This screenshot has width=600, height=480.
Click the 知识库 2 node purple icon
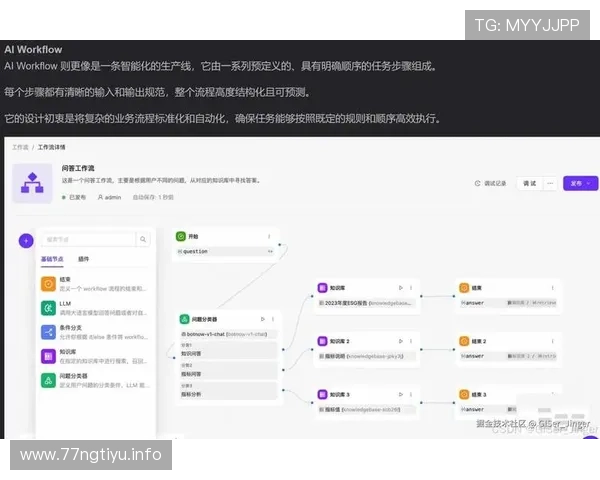[323, 341]
